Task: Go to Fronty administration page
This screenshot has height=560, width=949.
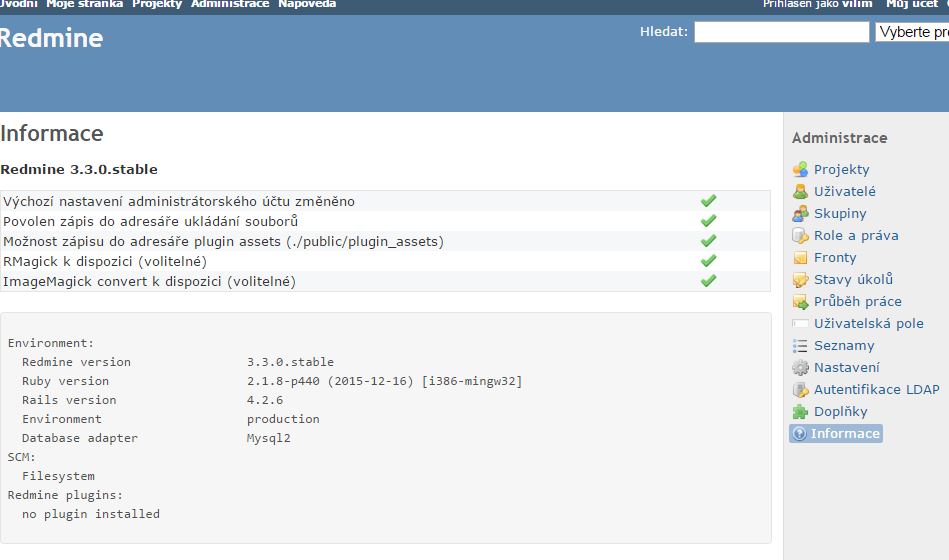Action: click(x=835, y=257)
